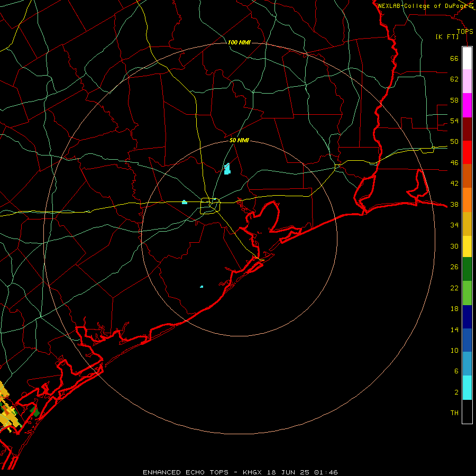Click the light pink legend swatch
This screenshot has height=476, width=476.
pos(467,81)
